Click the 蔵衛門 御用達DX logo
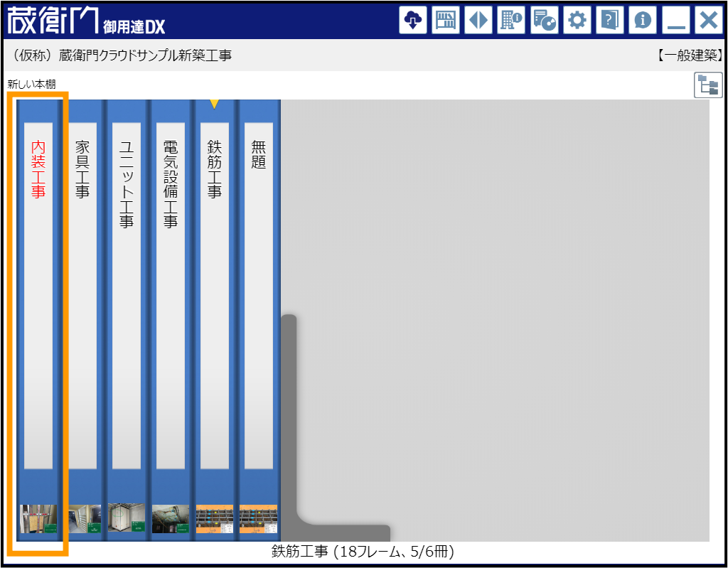728x568 pixels. click(86, 21)
